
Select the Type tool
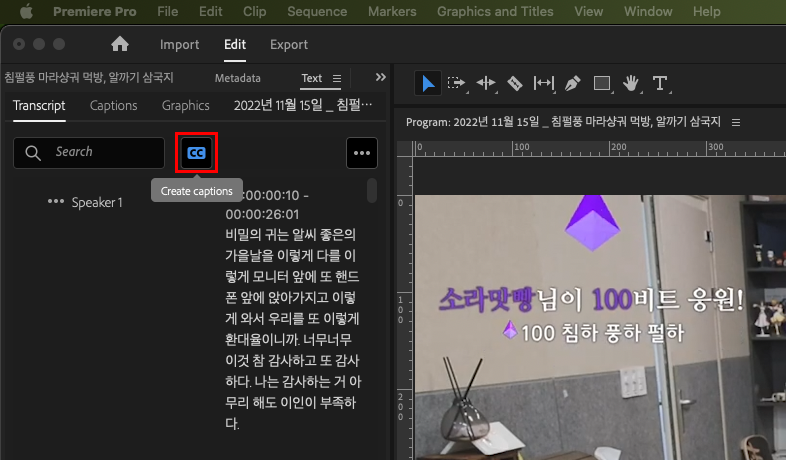click(660, 83)
